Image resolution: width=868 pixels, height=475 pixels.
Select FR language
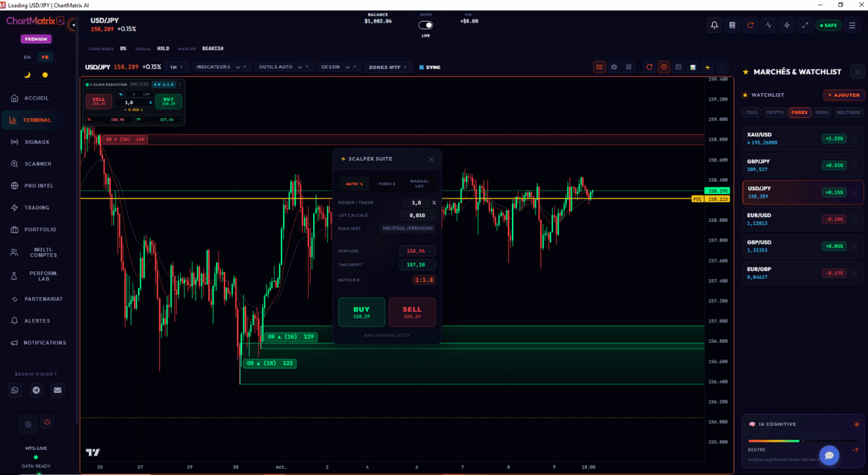tap(45, 58)
